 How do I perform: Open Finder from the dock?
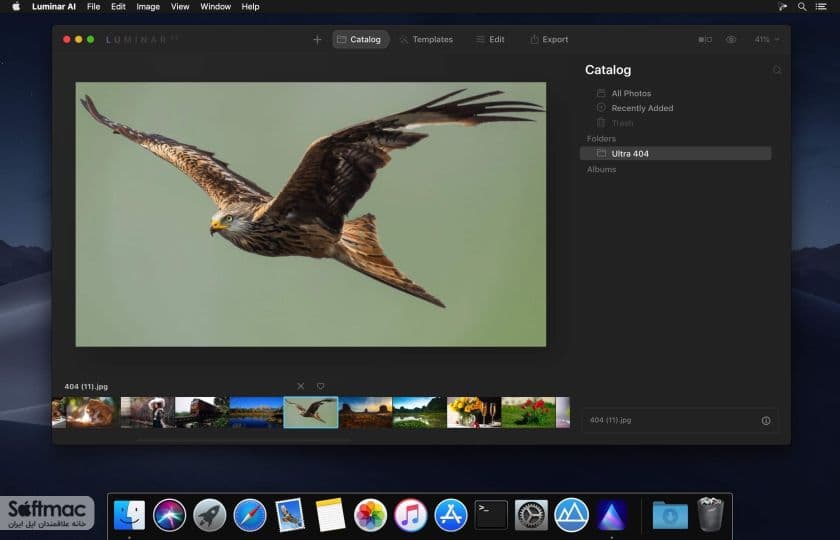pyautogui.click(x=129, y=515)
